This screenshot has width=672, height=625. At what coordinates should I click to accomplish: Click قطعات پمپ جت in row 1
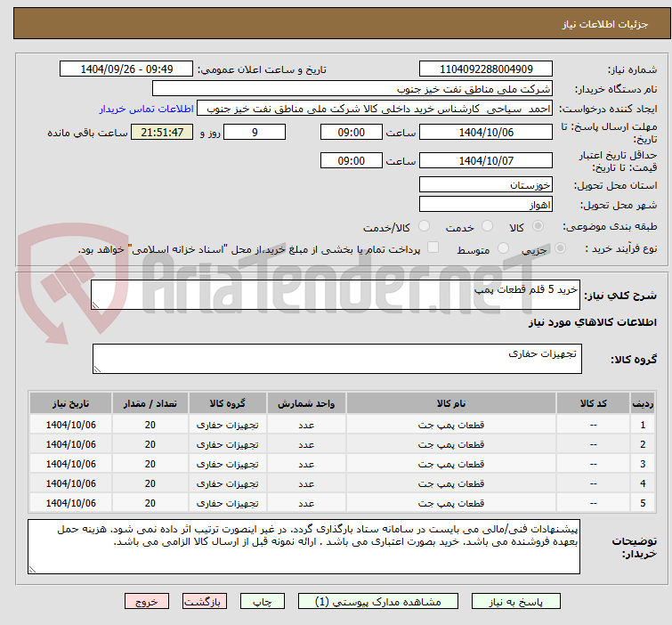click(451, 425)
